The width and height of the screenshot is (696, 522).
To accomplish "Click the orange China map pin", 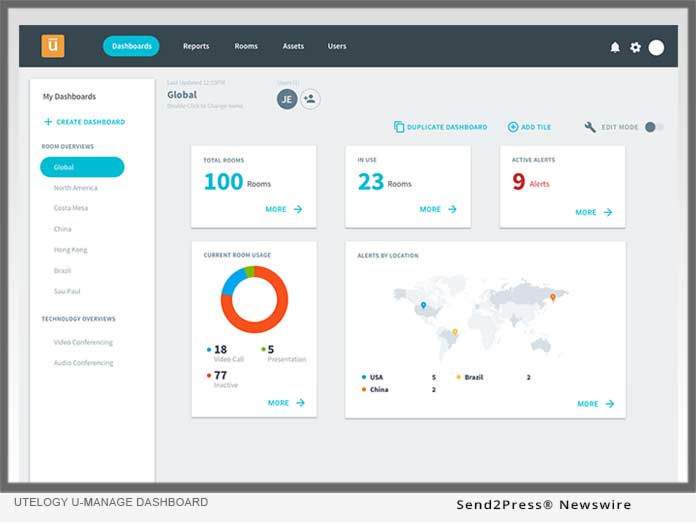I will pyautogui.click(x=553, y=297).
